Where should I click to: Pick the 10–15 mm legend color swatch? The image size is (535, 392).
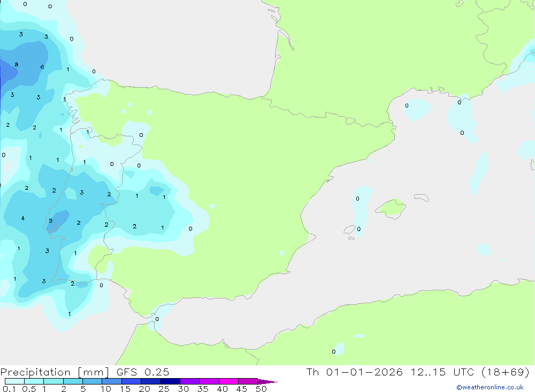[112, 381]
